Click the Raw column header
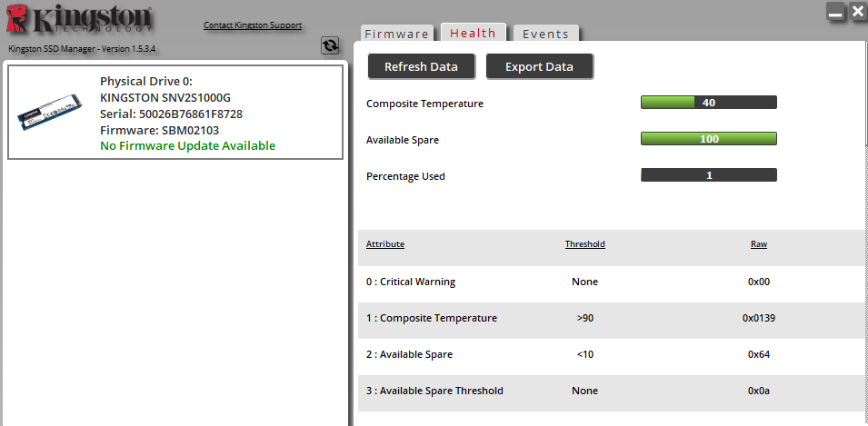868x426 pixels. (x=759, y=244)
